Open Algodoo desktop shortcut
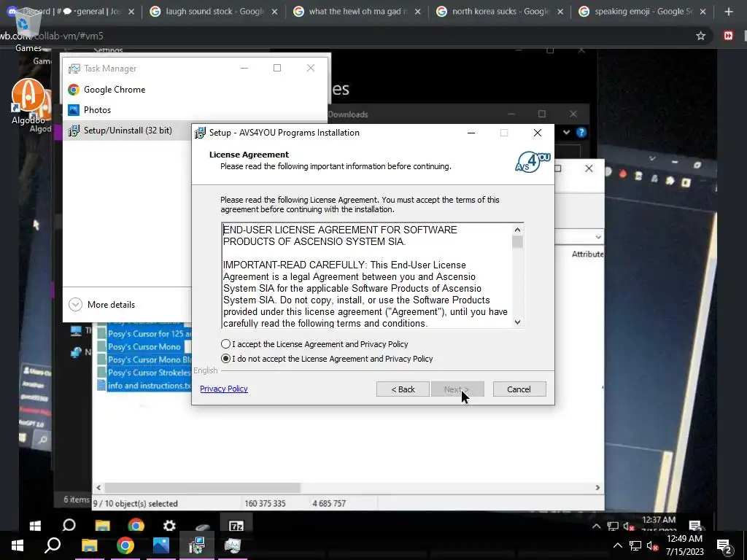The height and width of the screenshot is (560, 747). point(28,101)
